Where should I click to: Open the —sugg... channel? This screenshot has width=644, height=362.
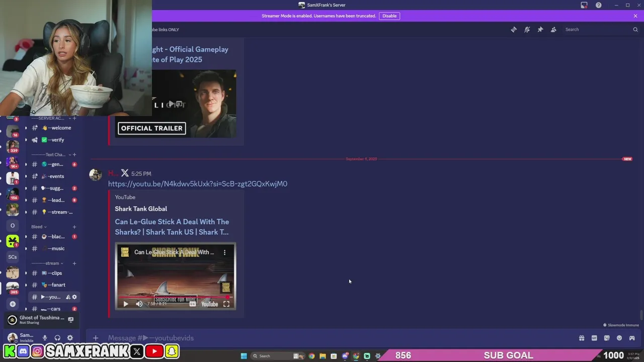point(53,188)
